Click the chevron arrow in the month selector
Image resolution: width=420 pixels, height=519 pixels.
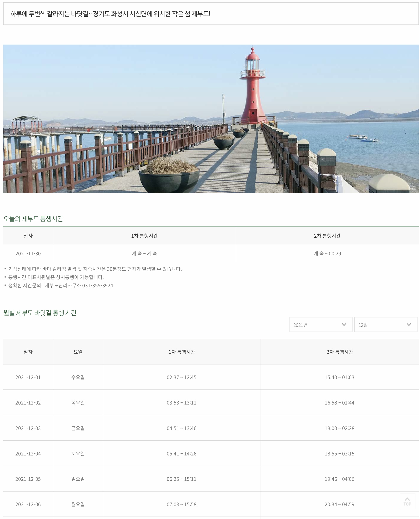point(409,324)
